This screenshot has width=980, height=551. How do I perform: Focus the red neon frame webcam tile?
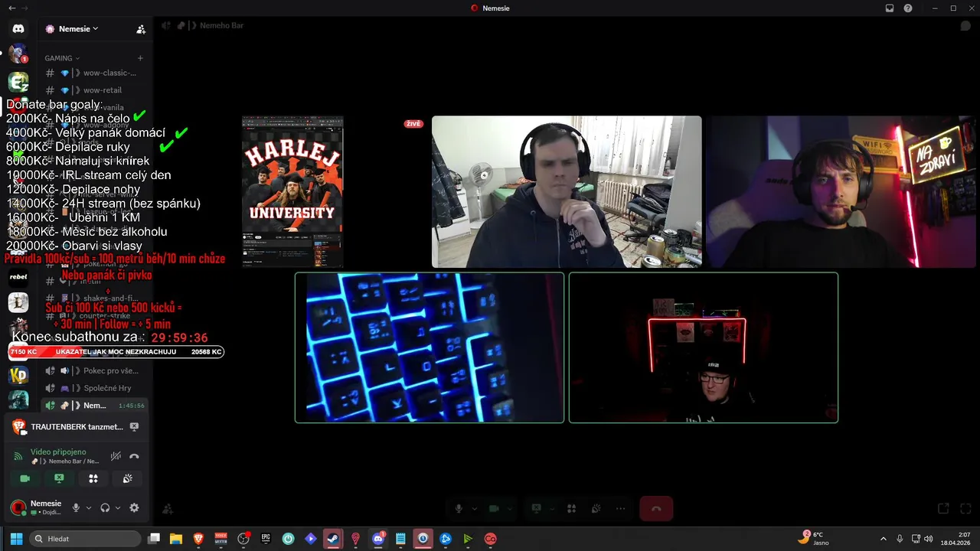coord(704,347)
